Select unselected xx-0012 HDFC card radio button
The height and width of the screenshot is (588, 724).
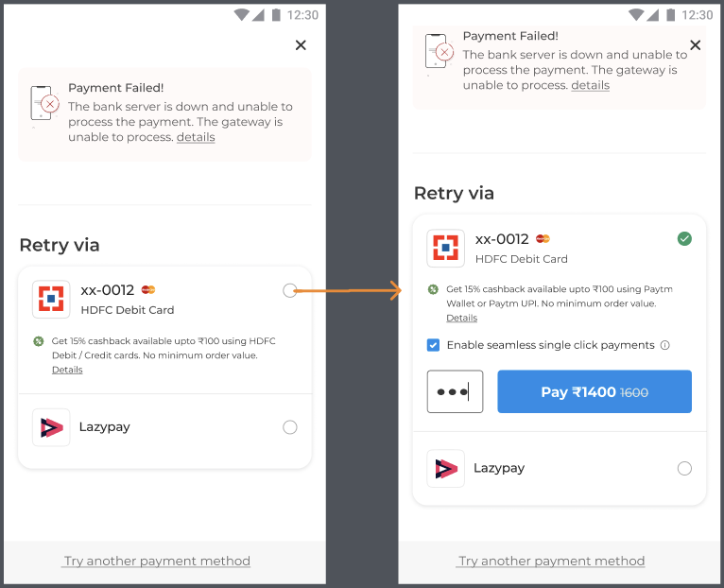click(x=290, y=291)
